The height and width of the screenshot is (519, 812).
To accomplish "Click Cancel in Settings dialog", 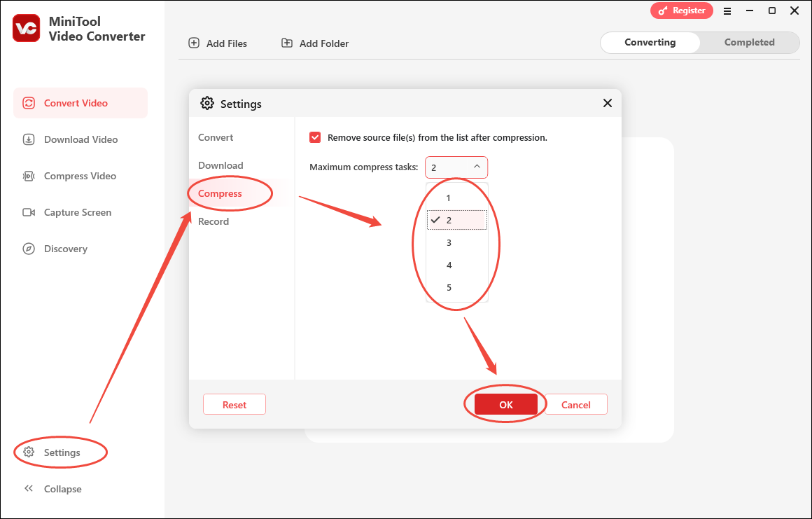I will click(576, 405).
